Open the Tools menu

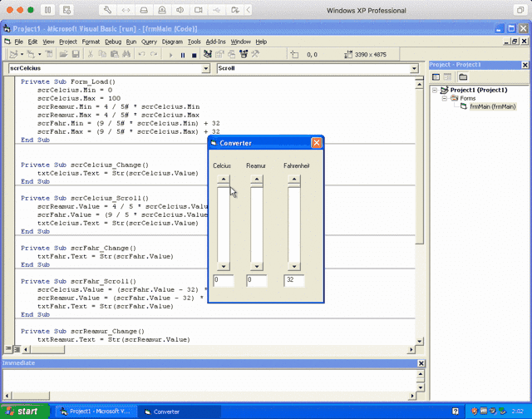(194, 42)
